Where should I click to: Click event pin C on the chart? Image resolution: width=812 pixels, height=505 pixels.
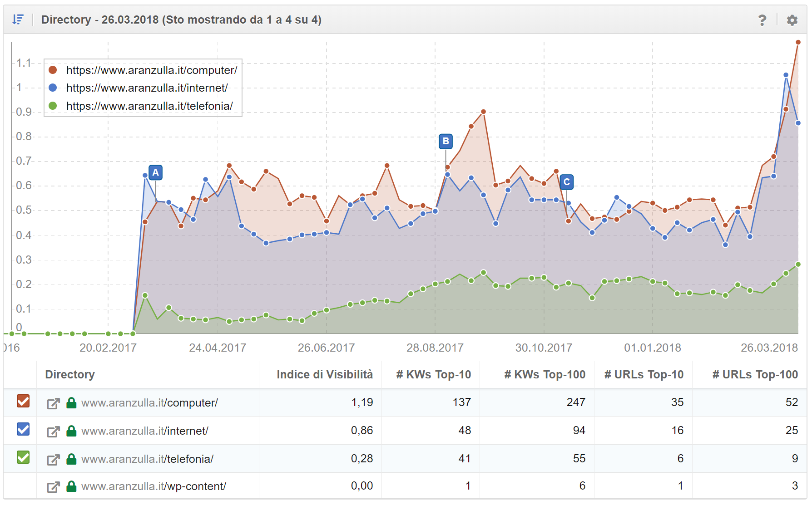pyautogui.click(x=567, y=182)
